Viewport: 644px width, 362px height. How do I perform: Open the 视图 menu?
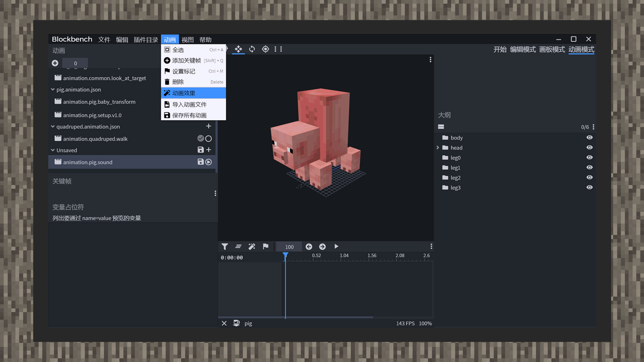click(187, 40)
